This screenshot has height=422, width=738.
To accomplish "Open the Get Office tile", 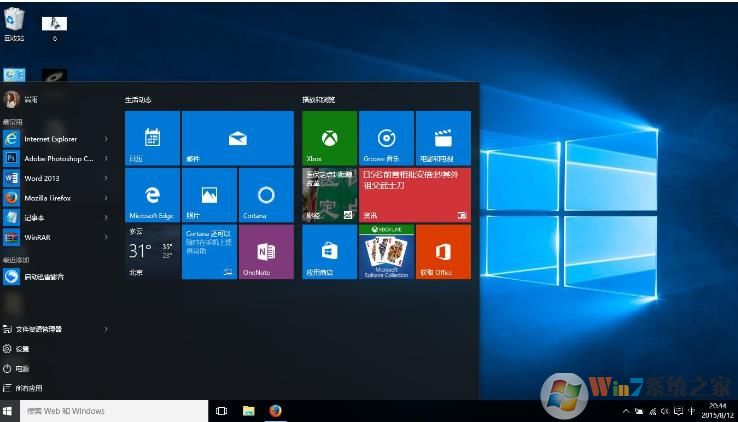I will [x=443, y=251].
